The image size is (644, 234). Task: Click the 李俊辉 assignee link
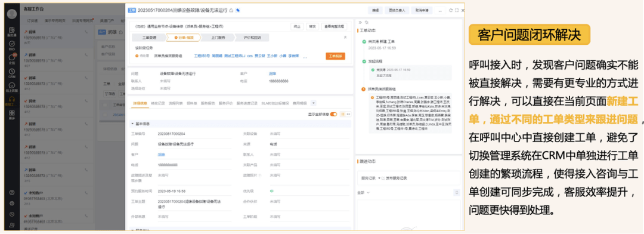tap(293, 56)
